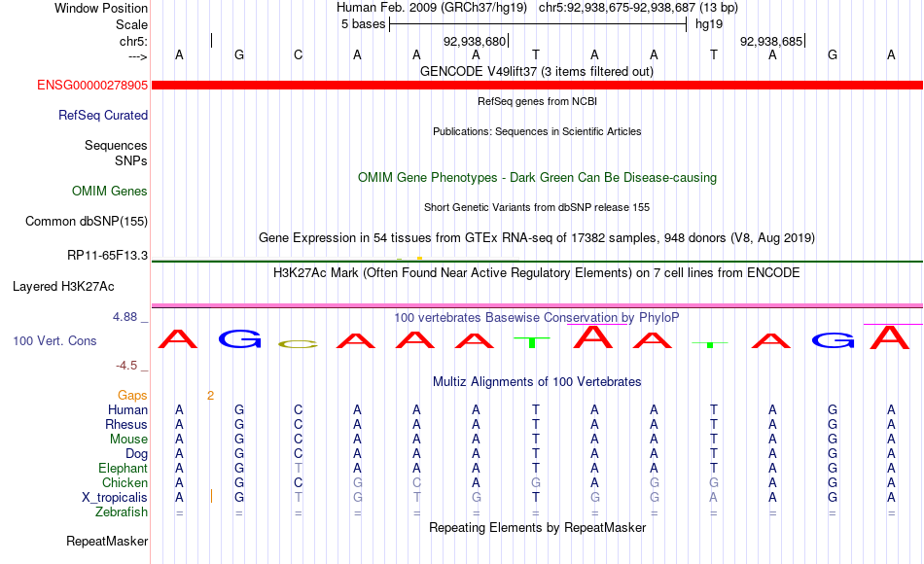The height and width of the screenshot is (564, 924).
Task: Open Publications: Sequences in Scientific Articles title
Action: pos(537,132)
